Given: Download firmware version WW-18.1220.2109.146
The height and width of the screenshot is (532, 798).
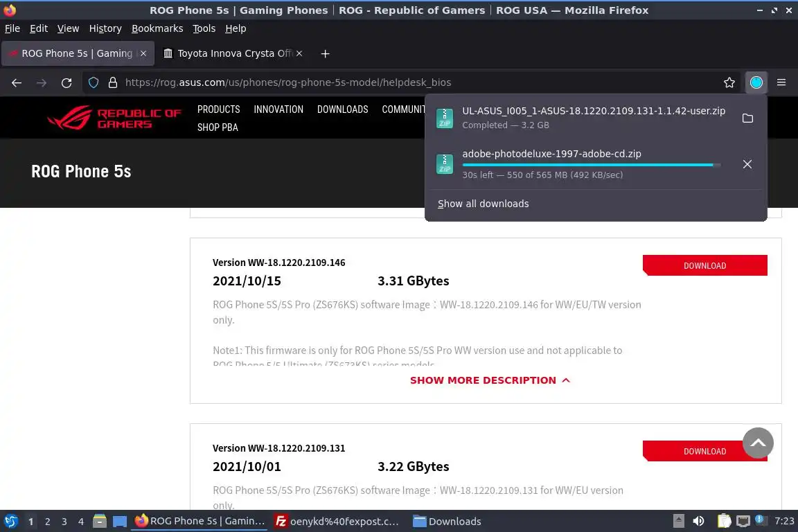Looking at the screenshot, I should tap(705, 265).
